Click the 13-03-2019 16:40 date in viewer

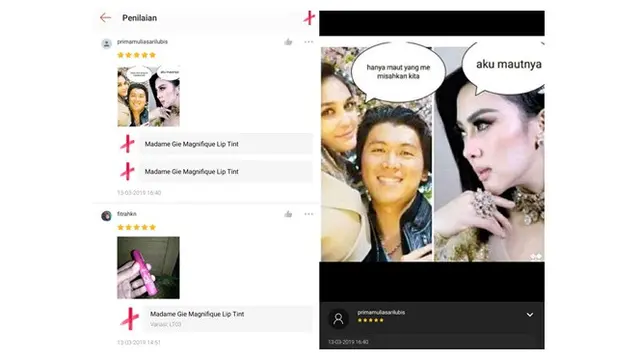349,342
